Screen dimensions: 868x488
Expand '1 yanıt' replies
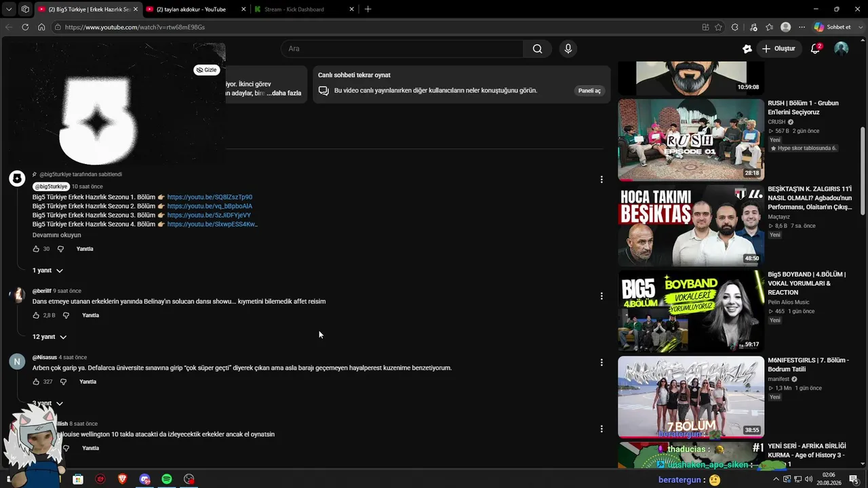(48, 270)
